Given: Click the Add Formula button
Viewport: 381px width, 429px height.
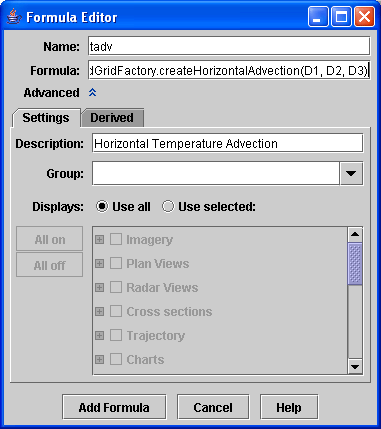Looking at the screenshot, I should pyautogui.click(x=114, y=407).
